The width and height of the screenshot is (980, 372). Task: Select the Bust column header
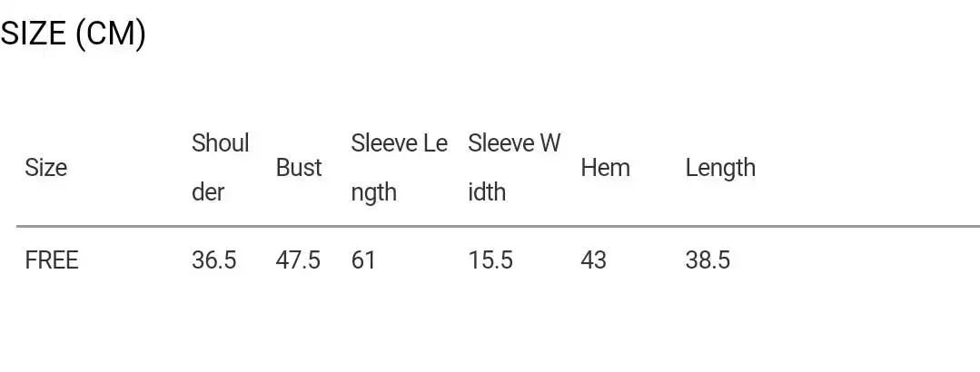pos(299,168)
